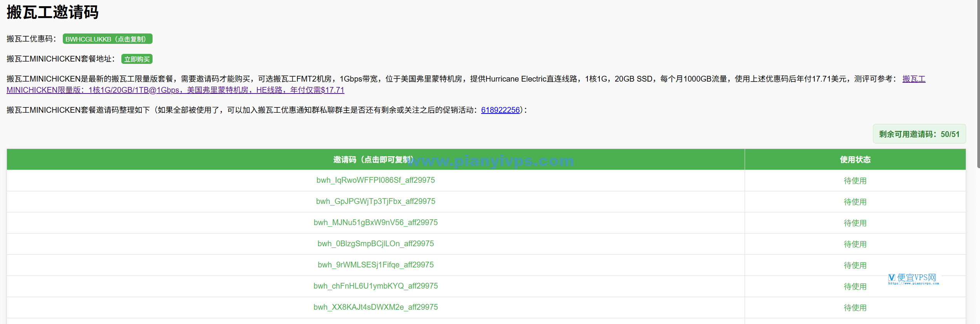
Task: Click 待使用 status in the bwh_IqRwoWFFPI086Sf row
Action: (855, 180)
